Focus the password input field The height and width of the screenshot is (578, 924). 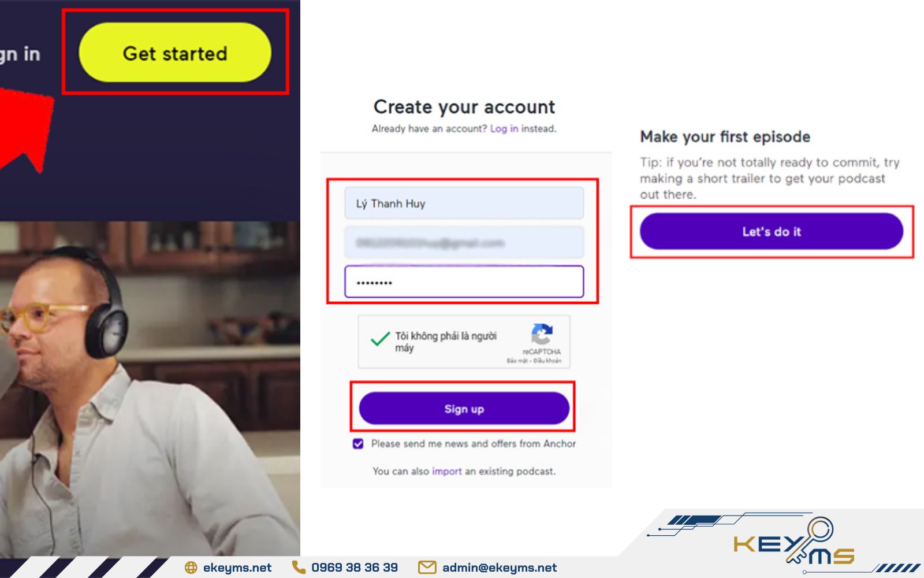(464, 282)
